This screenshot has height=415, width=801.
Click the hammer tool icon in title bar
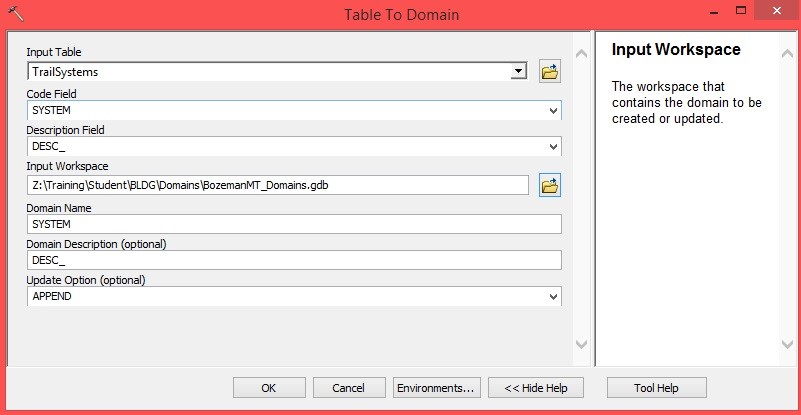pyautogui.click(x=17, y=14)
